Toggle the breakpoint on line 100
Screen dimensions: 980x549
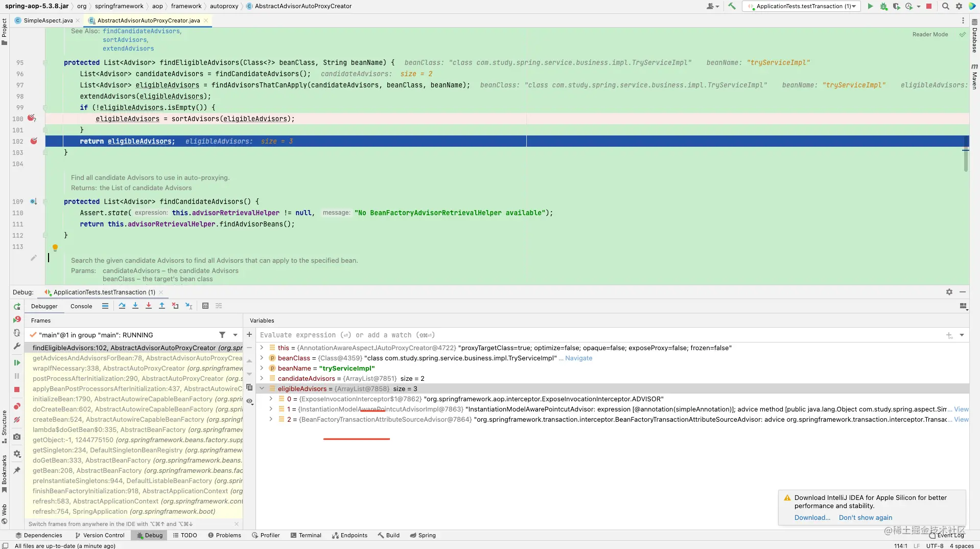pyautogui.click(x=32, y=119)
